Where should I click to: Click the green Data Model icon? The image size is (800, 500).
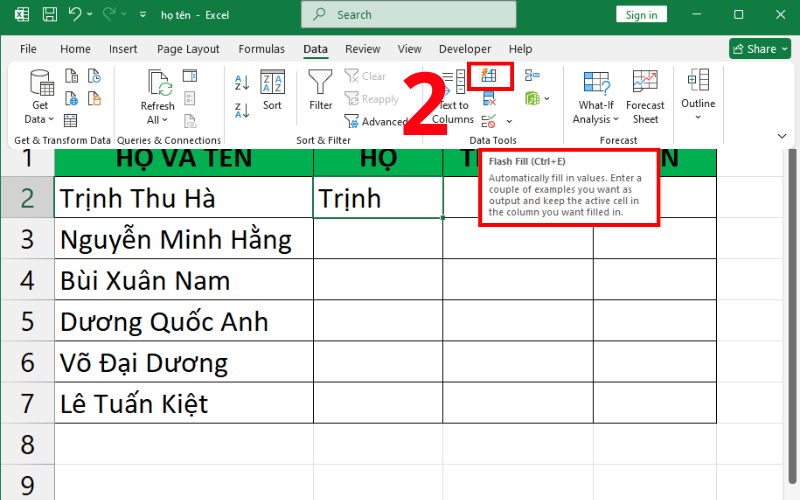[x=532, y=98]
